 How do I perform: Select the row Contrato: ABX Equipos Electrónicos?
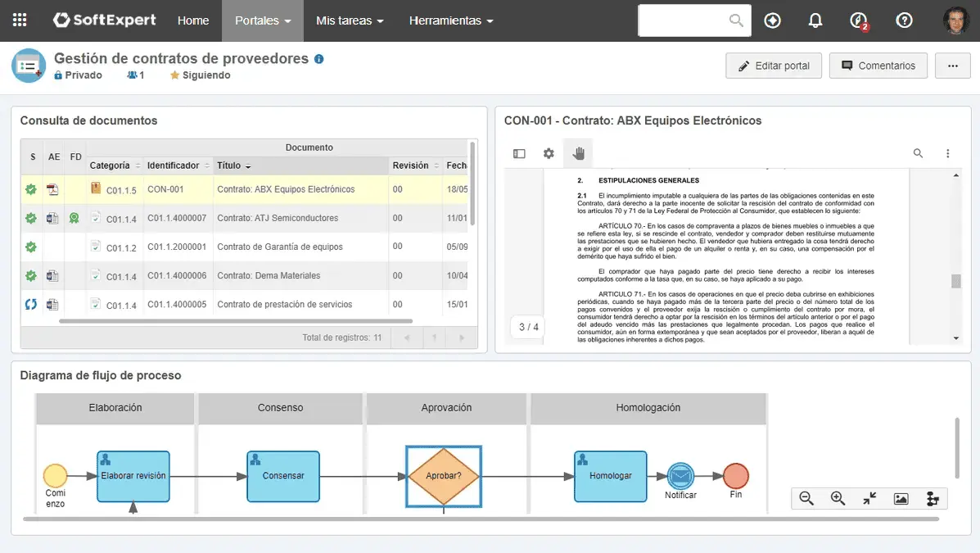tap(244, 189)
